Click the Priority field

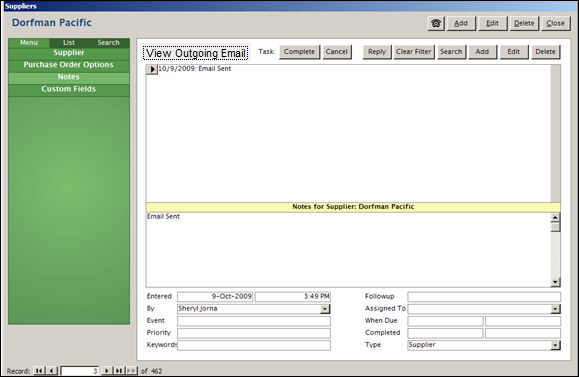pos(254,333)
